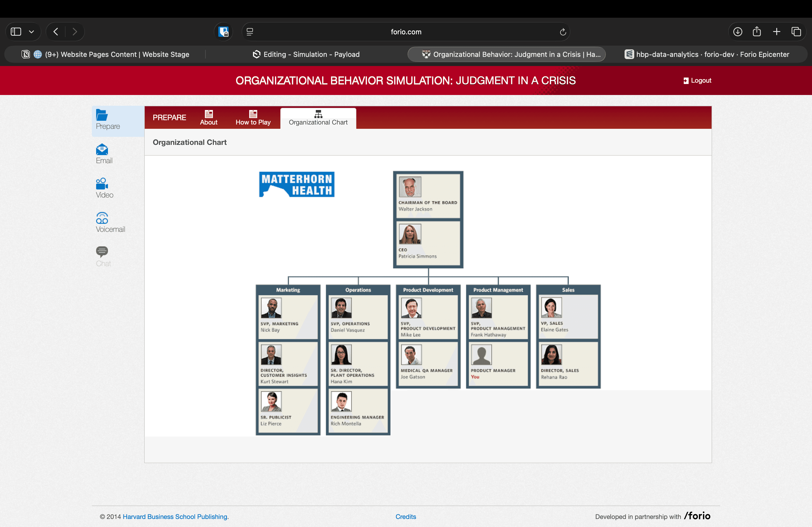Viewport: 812px width, 527px height.
Task: Toggle the Safari sidebar button
Action: (16, 32)
